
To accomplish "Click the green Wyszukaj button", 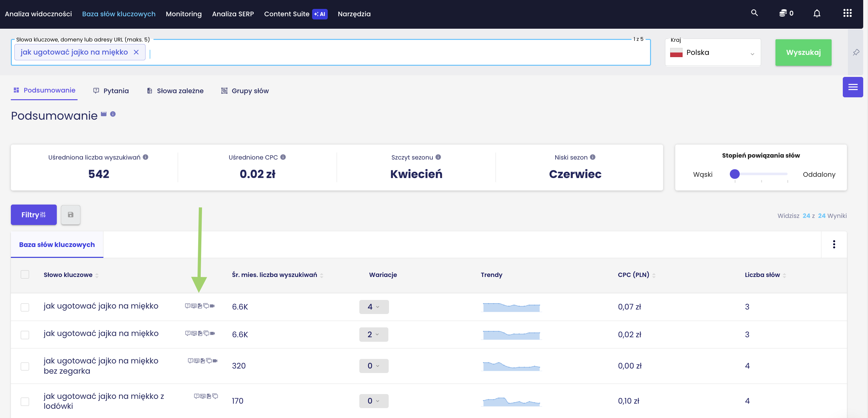I will (803, 53).
